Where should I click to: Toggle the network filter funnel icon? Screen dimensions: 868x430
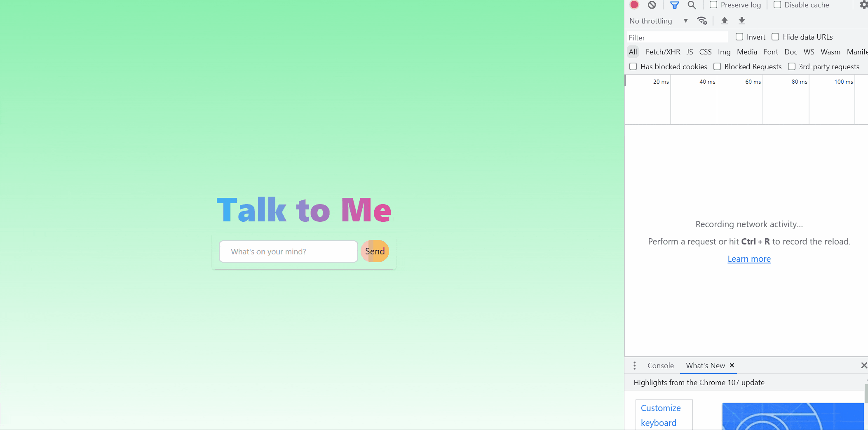[674, 5]
